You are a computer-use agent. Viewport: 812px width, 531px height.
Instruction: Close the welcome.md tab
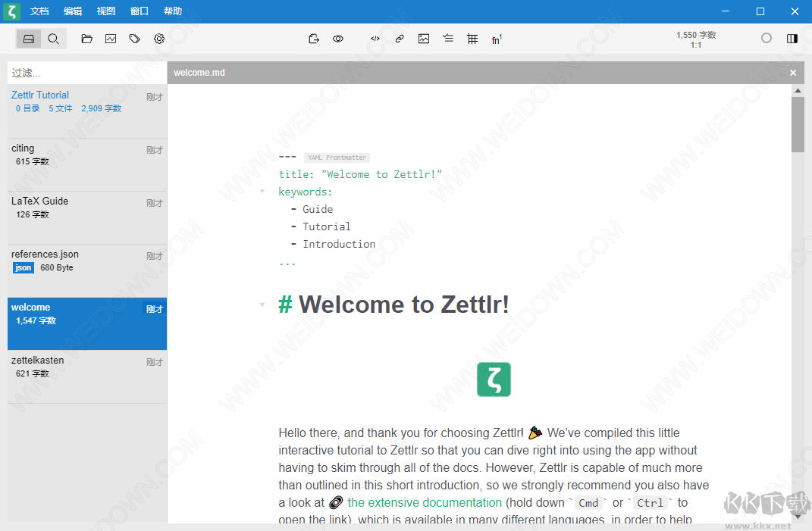(793, 73)
